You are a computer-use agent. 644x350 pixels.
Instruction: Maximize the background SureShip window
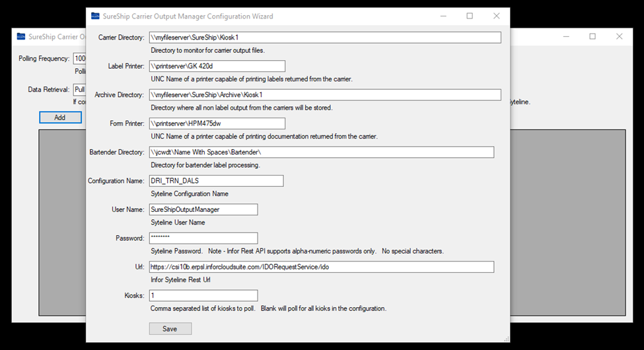pyautogui.click(x=592, y=37)
